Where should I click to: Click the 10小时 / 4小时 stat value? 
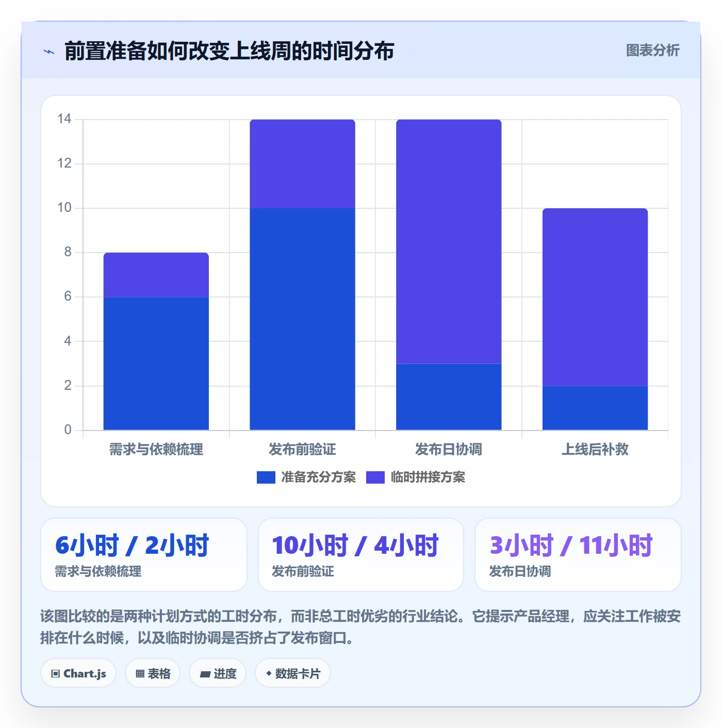355,545
